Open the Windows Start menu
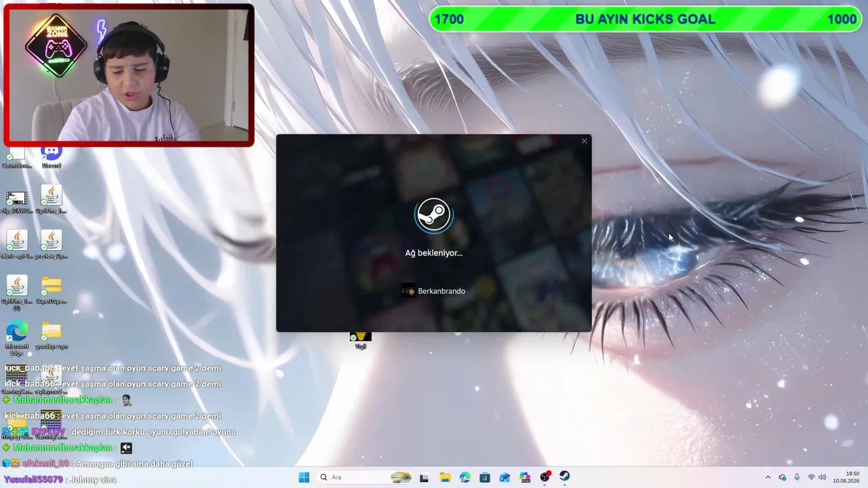The image size is (868, 488). 304,477
